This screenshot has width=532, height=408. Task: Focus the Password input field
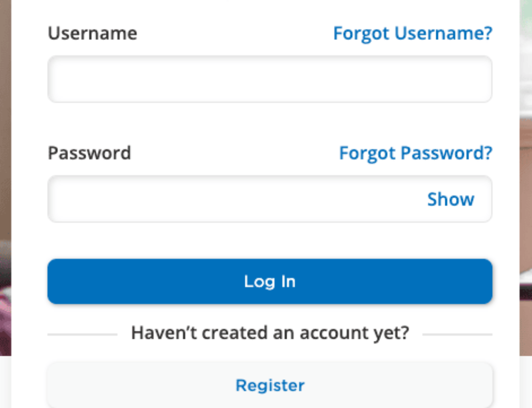(x=234, y=199)
